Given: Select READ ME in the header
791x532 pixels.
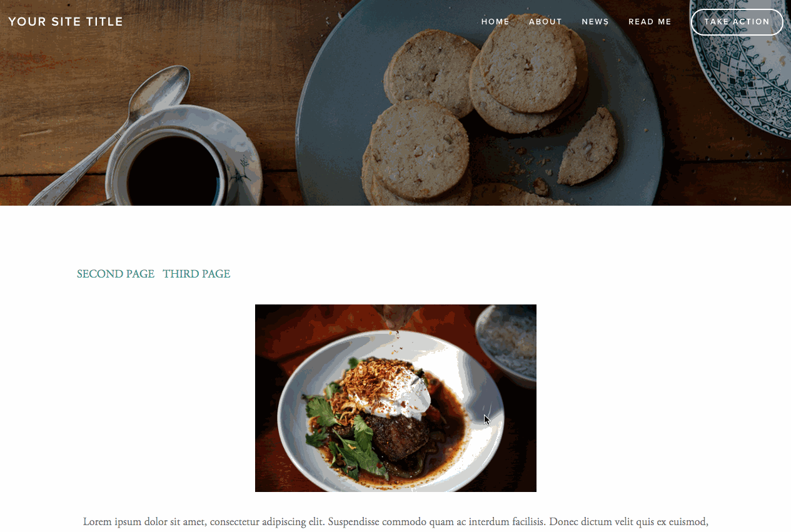Looking at the screenshot, I should [650, 22].
